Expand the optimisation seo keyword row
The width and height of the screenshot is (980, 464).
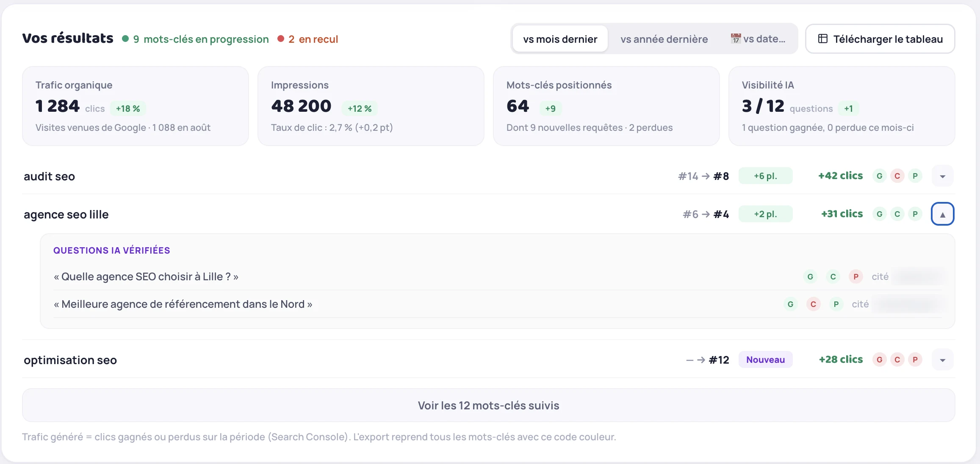tap(943, 360)
